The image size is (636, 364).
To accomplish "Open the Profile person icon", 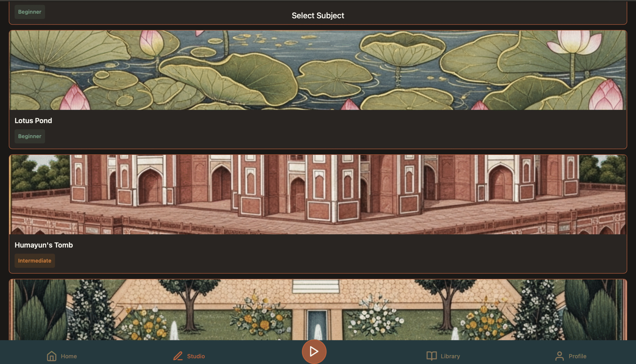I will point(559,356).
